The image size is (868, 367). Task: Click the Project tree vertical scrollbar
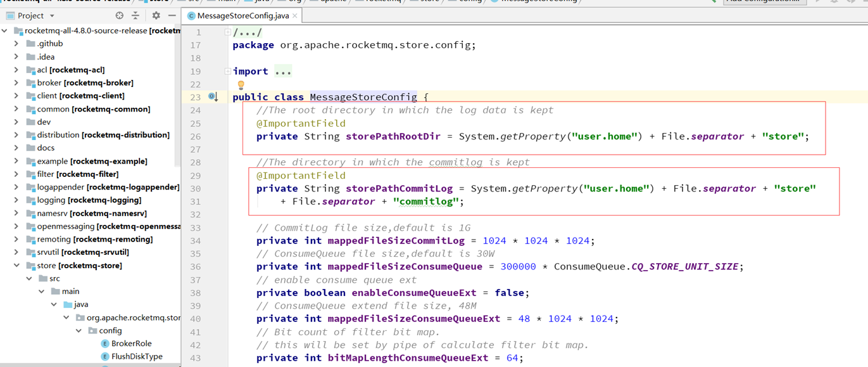tap(177, 95)
